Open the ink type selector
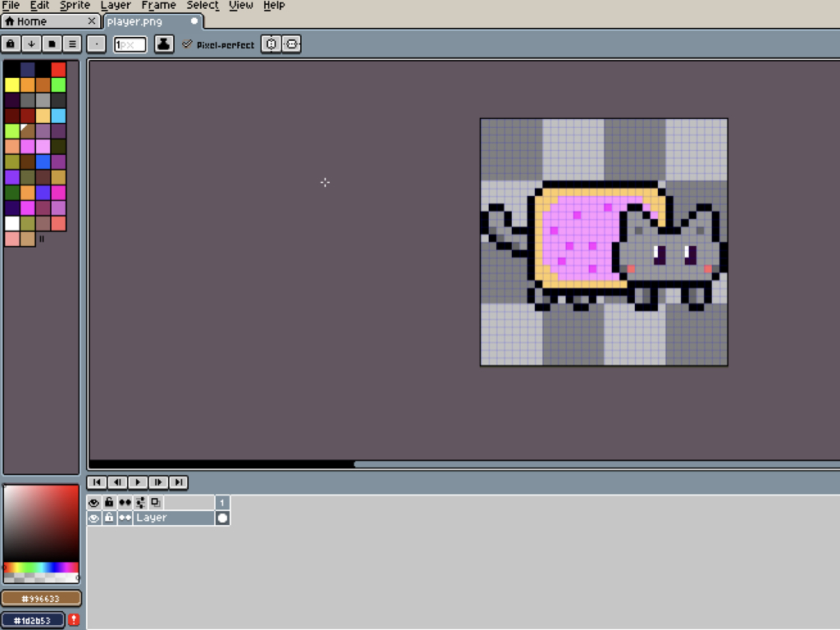840x630 pixels. [164, 44]
